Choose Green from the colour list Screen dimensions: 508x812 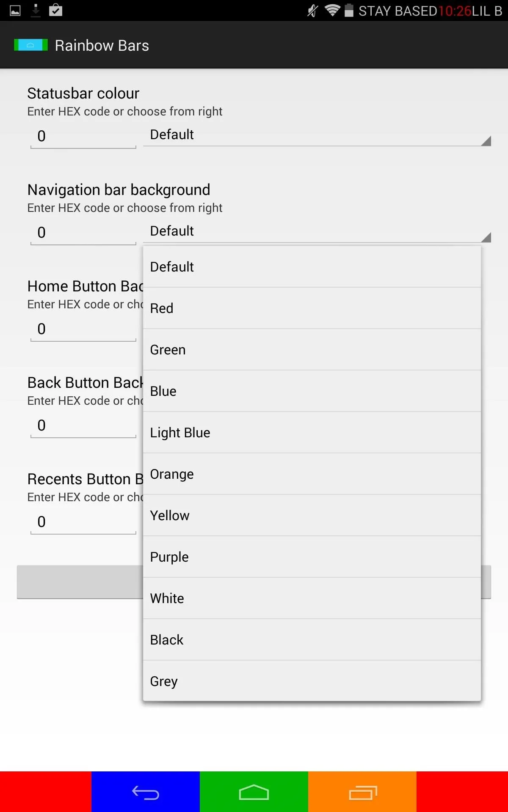(312, 350)
